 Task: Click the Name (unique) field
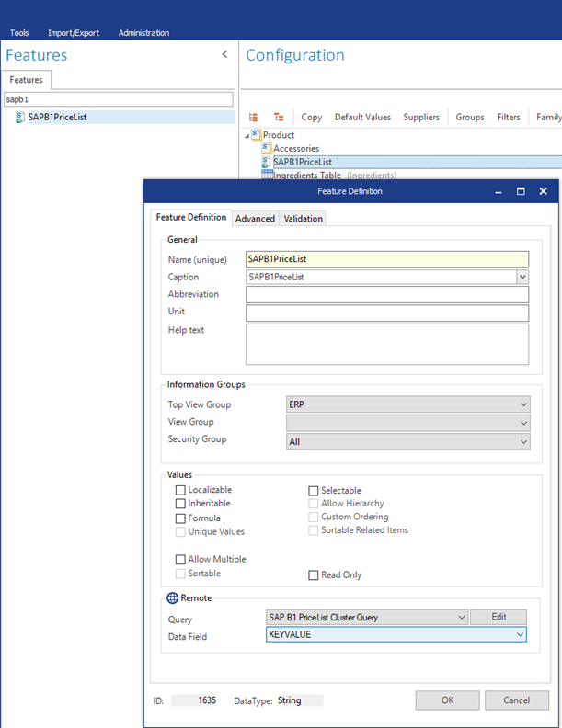pos(387,259)
